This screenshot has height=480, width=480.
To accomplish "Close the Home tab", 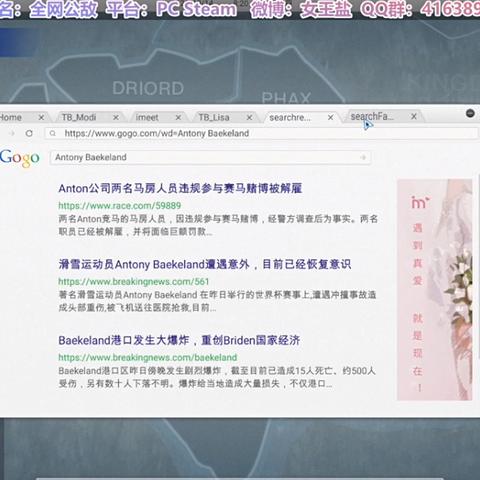I will [41, 117].
